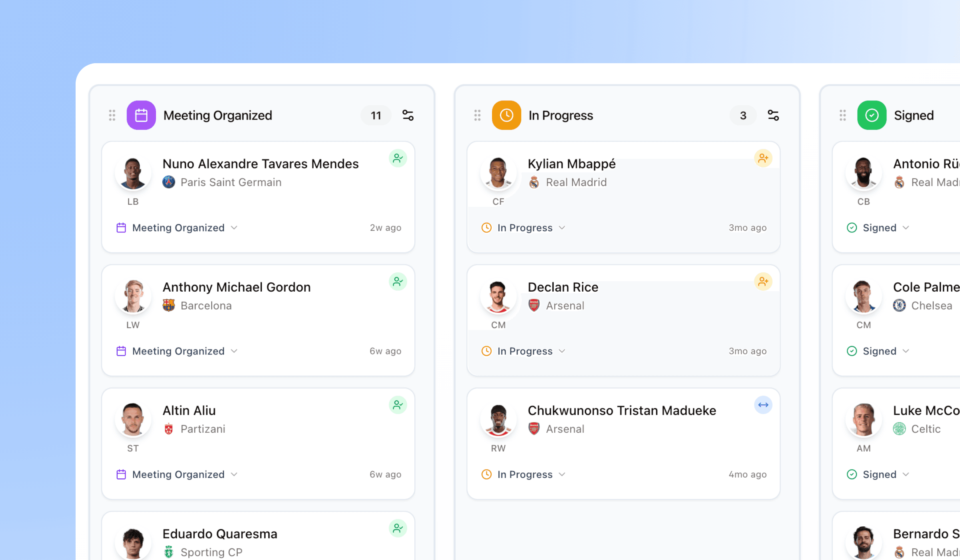This screenshot has height=560, width=960.
Task: Open In Progress status dropdown on Mbappé card
Action: (x=524, y=228)
